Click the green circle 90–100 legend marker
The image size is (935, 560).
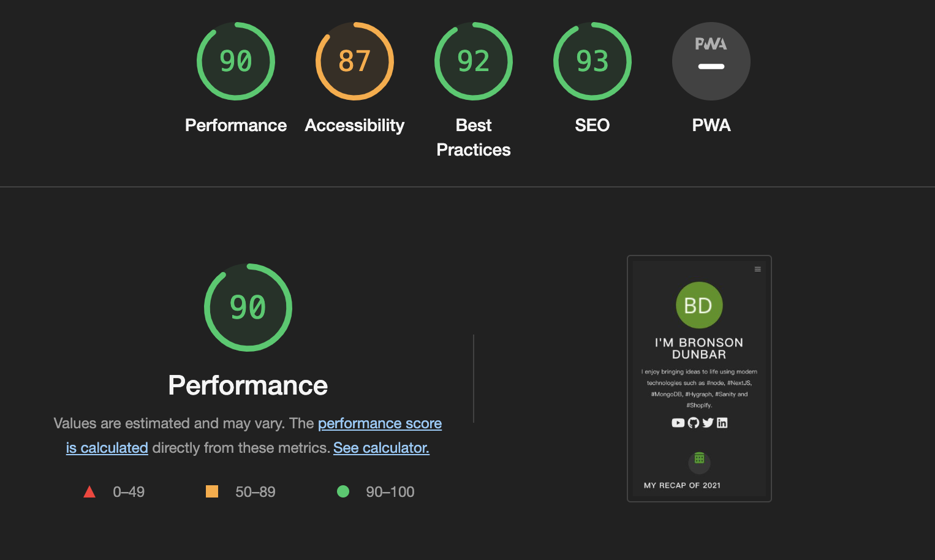pyautogui.click(x=343, y=491)
